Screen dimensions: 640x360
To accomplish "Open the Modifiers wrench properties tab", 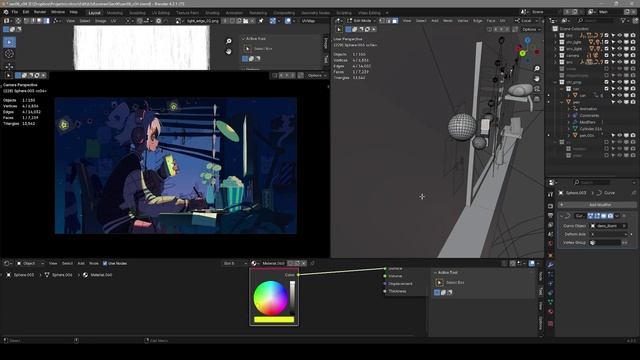I will click(550, 265).
